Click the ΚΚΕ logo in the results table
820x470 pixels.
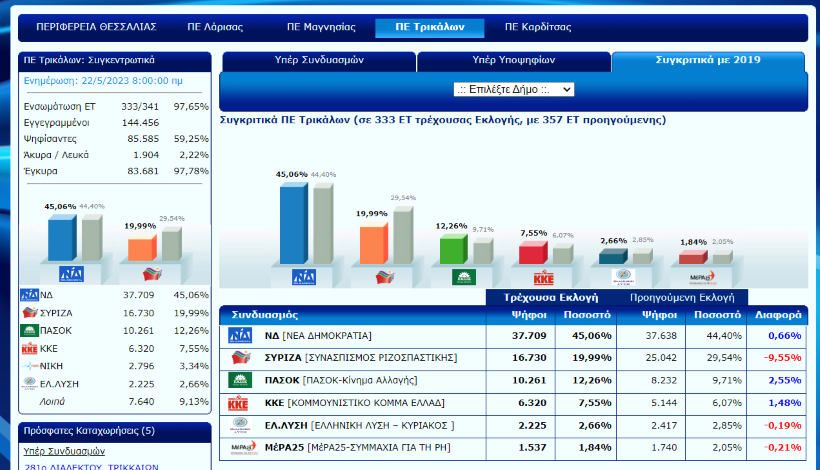point(240,403)
